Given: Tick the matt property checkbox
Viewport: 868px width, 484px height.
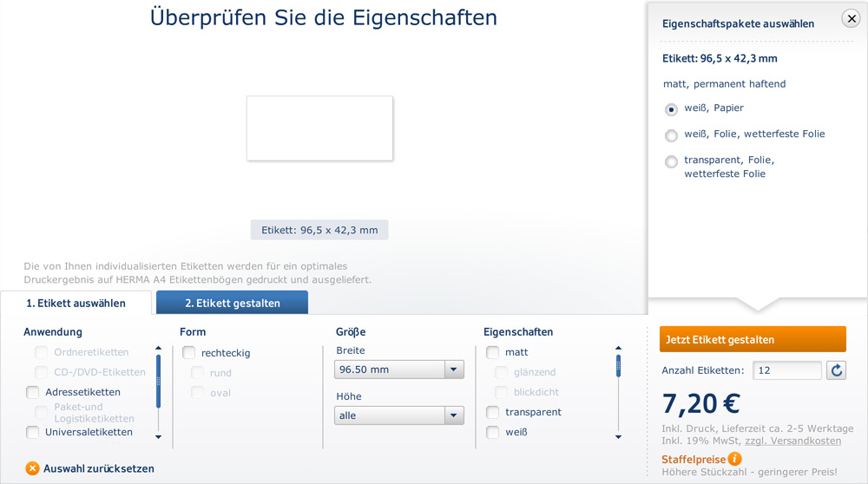Looking at the screenshot, I should point(493,352).
